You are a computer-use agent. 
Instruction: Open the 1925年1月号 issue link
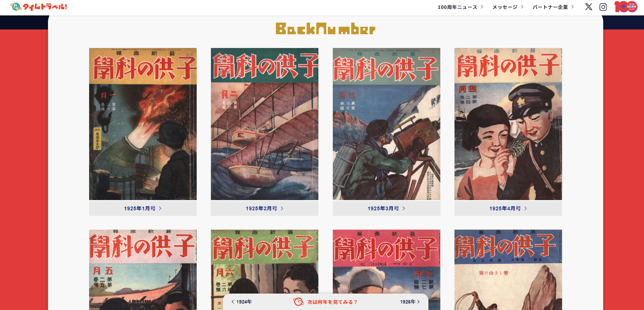[143, 208]
